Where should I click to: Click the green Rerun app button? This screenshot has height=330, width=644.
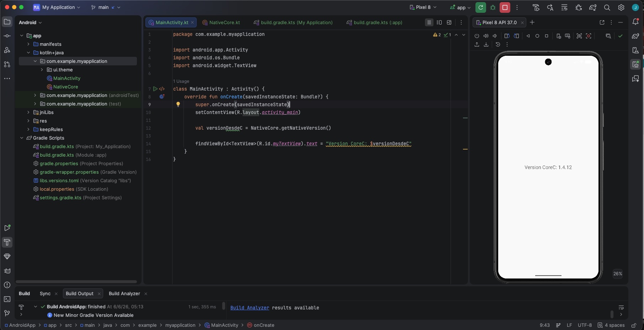(480, 7)
